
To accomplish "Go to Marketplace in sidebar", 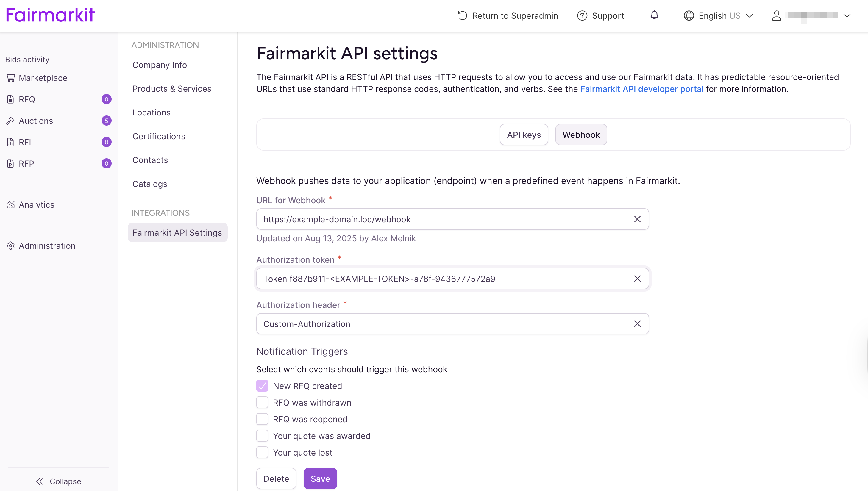I will 43,78.
